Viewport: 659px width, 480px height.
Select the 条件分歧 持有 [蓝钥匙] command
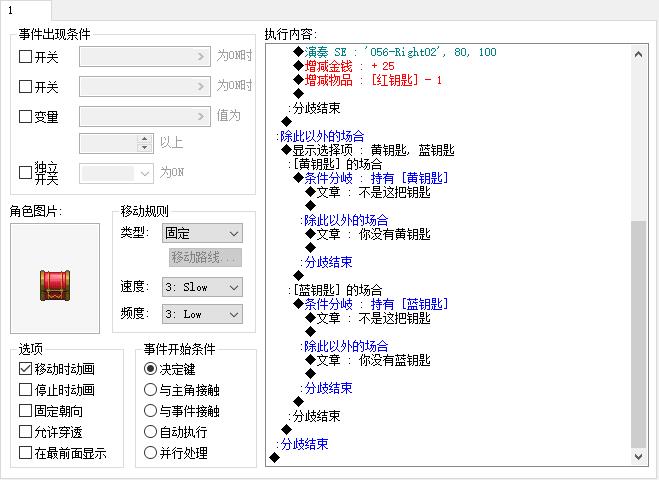372,304
